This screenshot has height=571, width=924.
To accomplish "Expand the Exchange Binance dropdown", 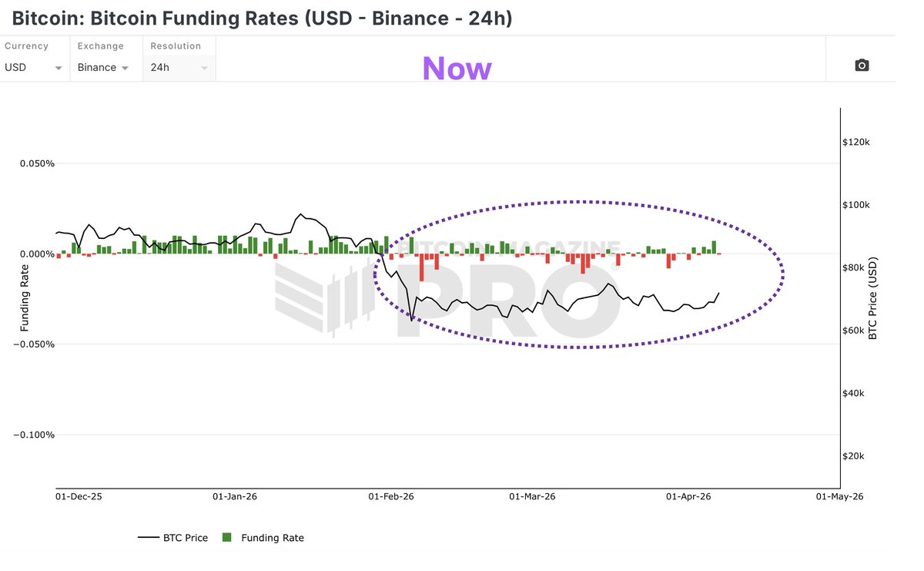I will pos(105,67).
